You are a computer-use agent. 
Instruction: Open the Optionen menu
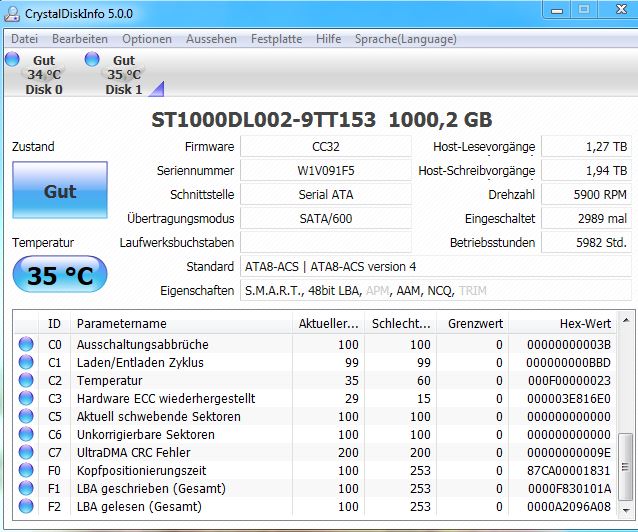pyautogui.click(x=147, y=39)
